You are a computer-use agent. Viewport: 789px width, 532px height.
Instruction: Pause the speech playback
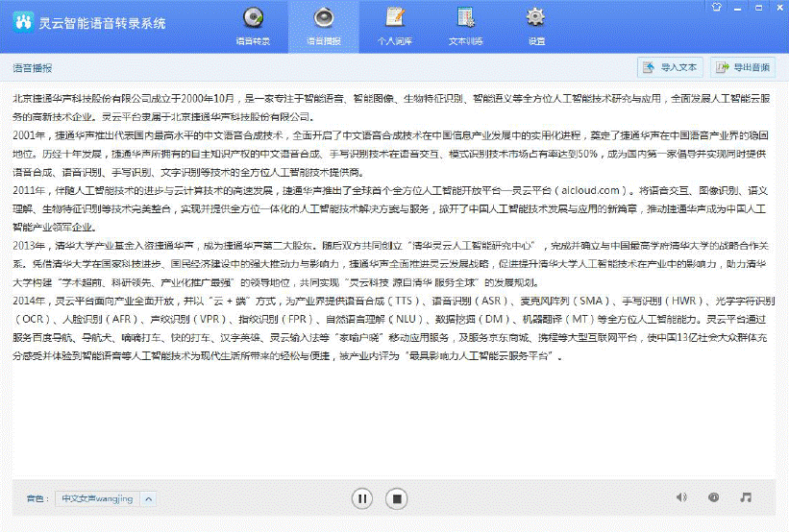[362, 498]
